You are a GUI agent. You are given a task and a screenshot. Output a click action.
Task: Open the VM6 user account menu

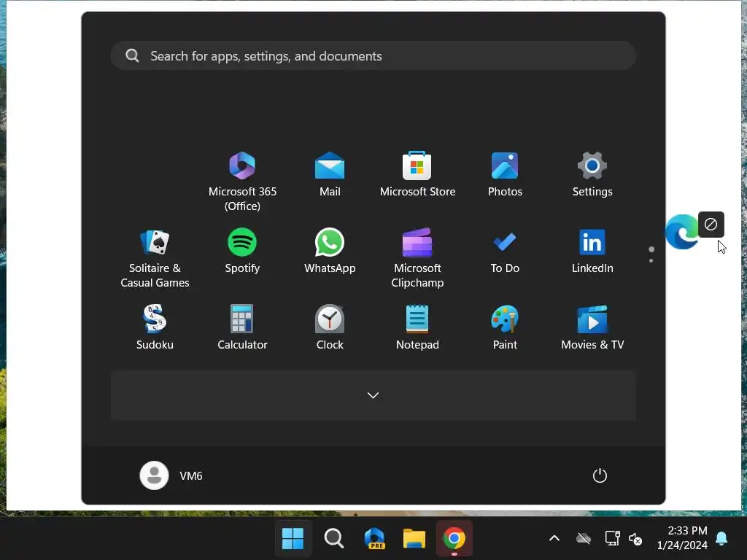point(171,475)
